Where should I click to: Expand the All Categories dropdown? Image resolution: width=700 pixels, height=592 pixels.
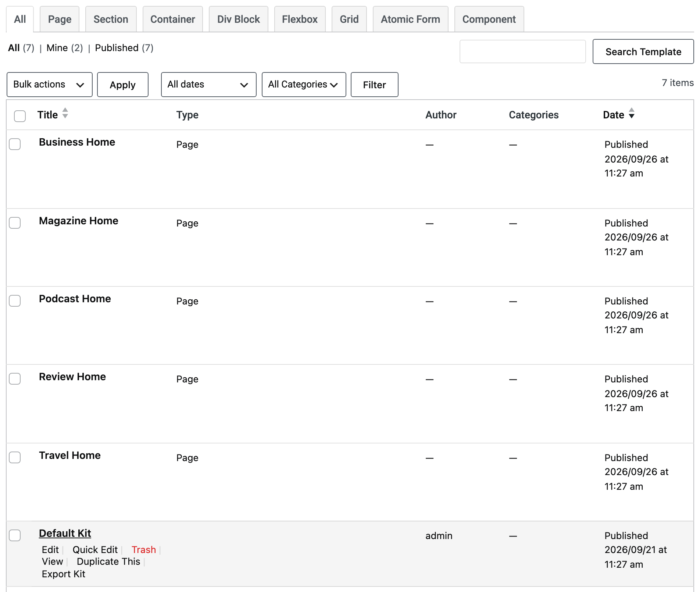(x=304, y=85)
